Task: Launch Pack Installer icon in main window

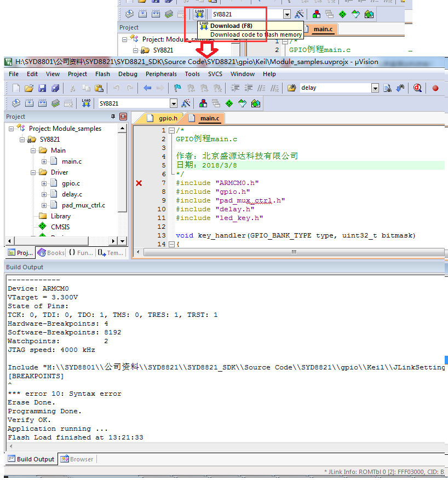Action: (x=256, y=103)
